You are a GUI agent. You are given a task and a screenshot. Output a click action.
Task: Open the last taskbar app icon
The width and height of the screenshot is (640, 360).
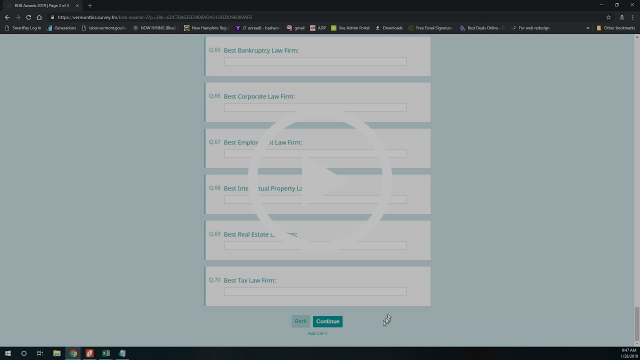click(x=122, y=353)
